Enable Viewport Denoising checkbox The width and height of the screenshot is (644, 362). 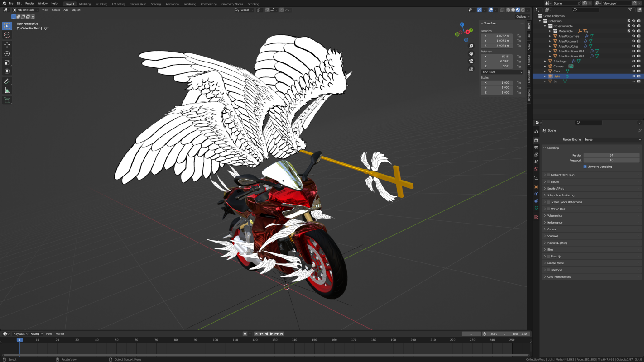click(x=585, y=167)
